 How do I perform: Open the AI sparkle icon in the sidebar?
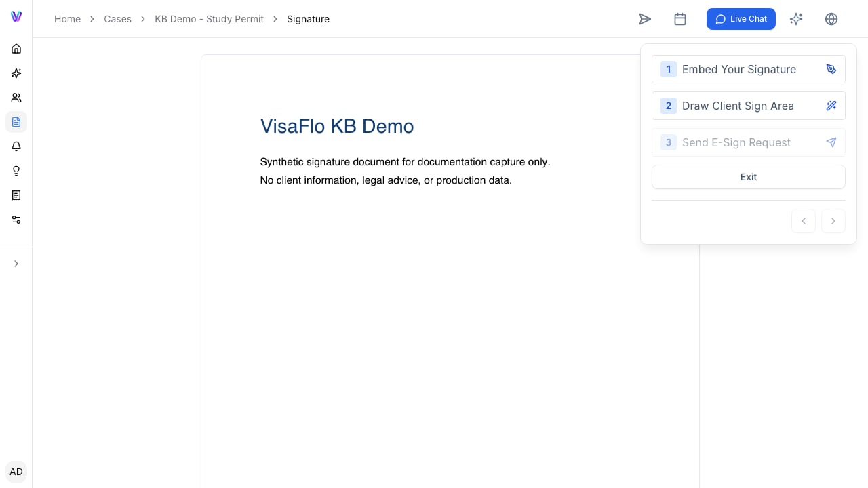click(x=16, y=73)
